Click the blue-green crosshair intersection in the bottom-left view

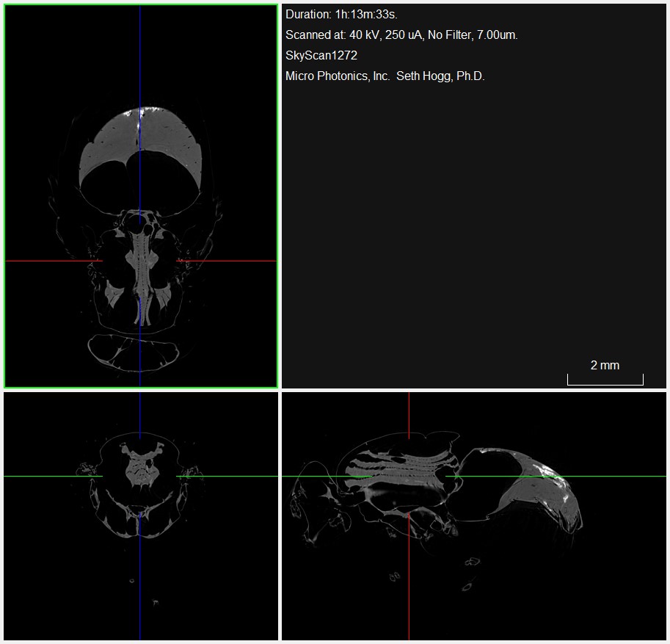(139, 477)
